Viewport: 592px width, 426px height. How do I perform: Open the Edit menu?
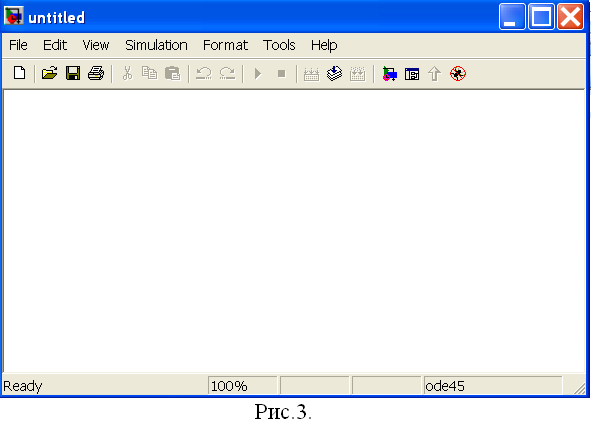point(55,45)
